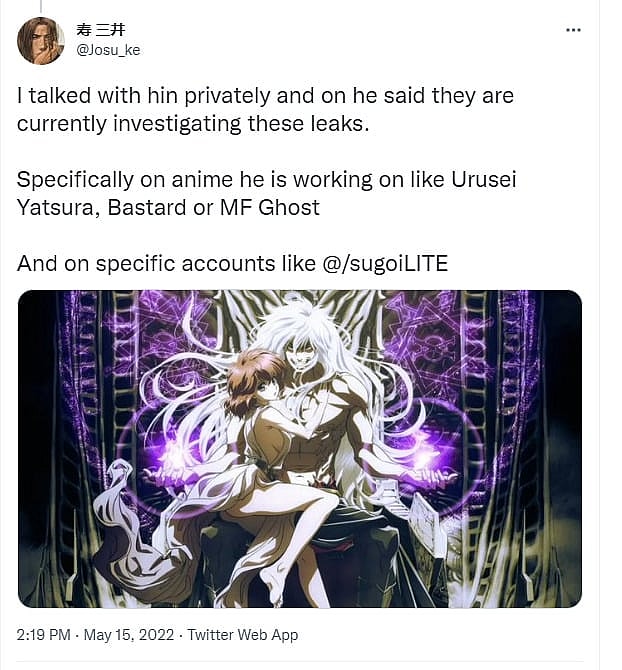Screen dimensions: 622x670
Task: Click the 2:19 PM timestamp
Action: point(44,635)
